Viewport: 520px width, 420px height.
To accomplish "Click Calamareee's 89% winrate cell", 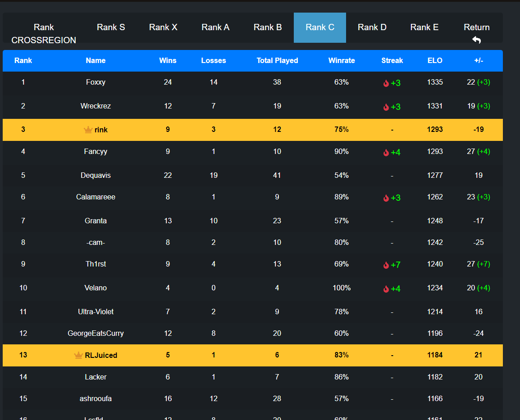I will click(x=342, y=197).
